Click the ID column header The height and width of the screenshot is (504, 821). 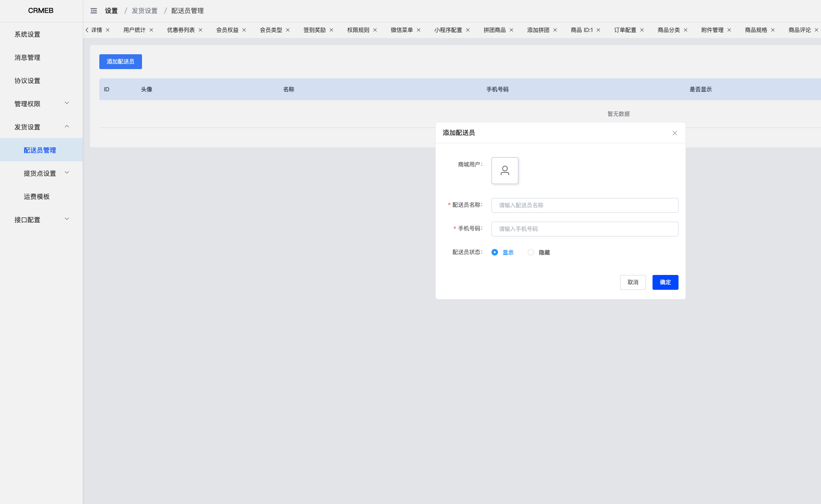click(x=107, y=89)
